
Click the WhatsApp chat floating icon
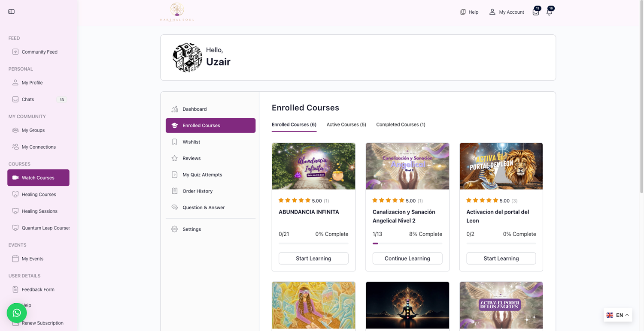(x=17, y=313)
